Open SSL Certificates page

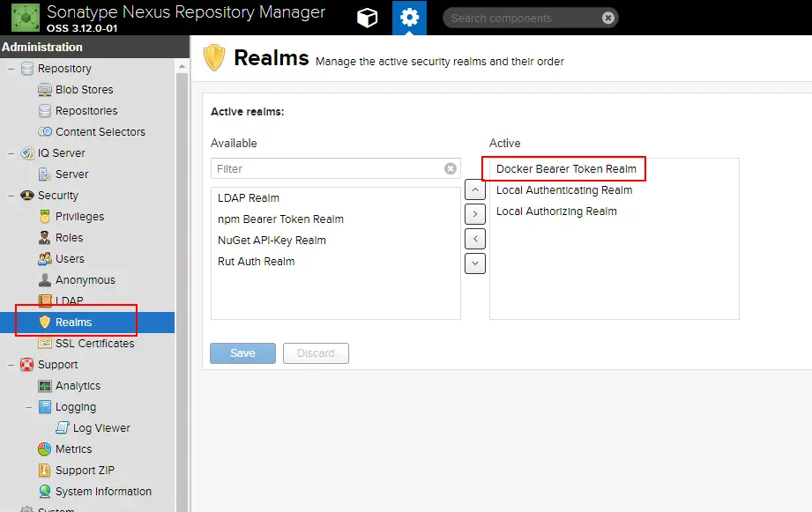click(x=94, y=343)
